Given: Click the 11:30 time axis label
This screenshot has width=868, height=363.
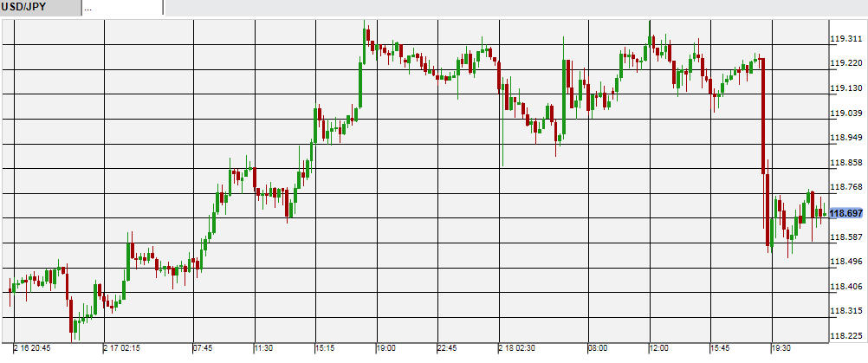Looking at the screenshot, I should click(264, 348).
